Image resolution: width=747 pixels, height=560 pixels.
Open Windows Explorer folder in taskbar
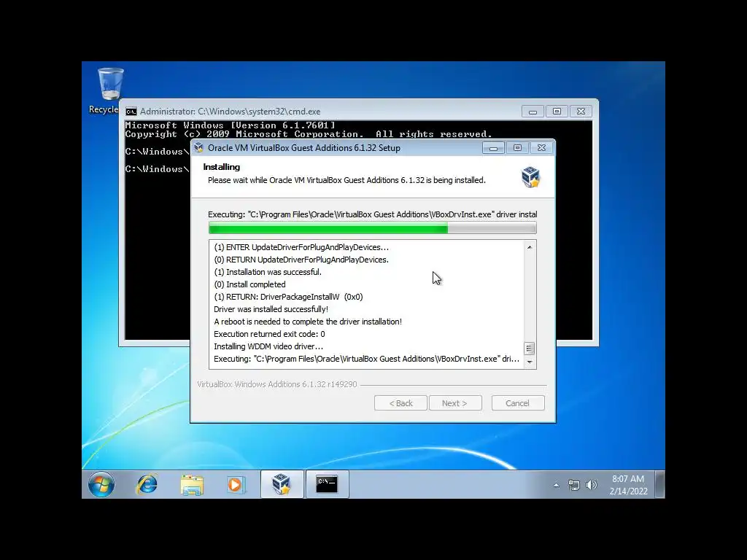coord(192,485)
